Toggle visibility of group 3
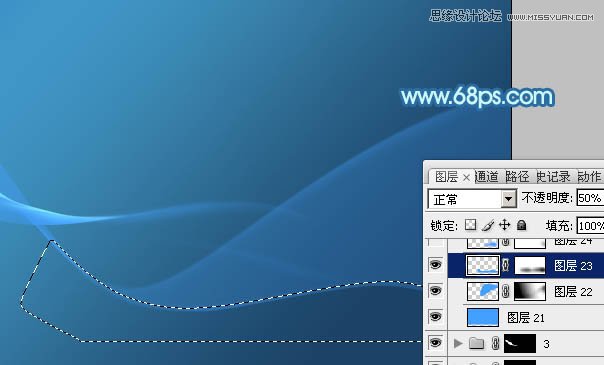Screen dimensions: 604x365 coord(435,343)
